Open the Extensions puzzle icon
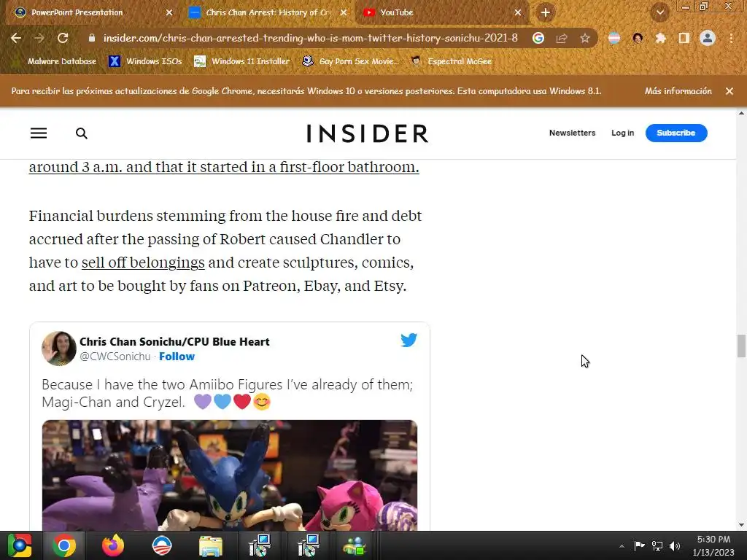The height and width of the screenshot is (560, 747). (x=660, y=38)
